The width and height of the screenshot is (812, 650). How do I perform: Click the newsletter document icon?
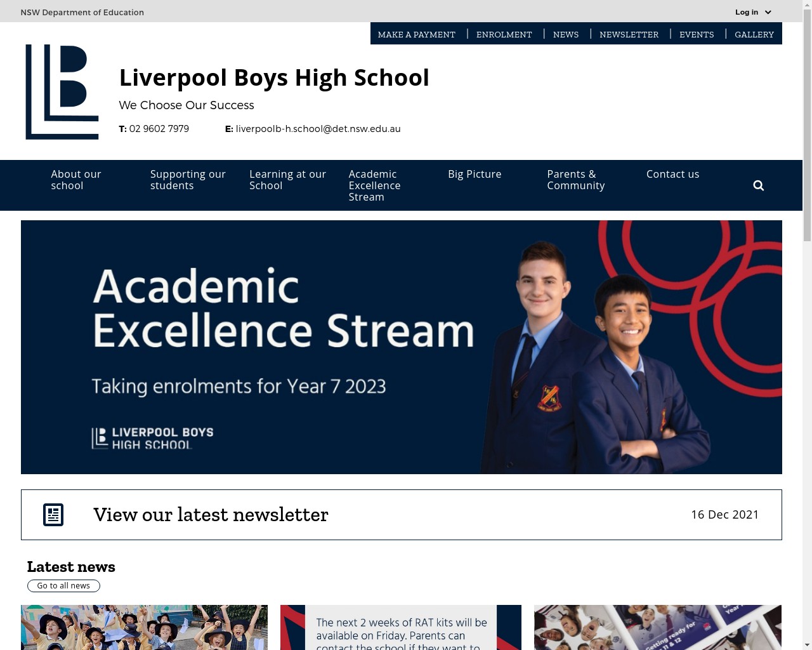coord(53,515)
